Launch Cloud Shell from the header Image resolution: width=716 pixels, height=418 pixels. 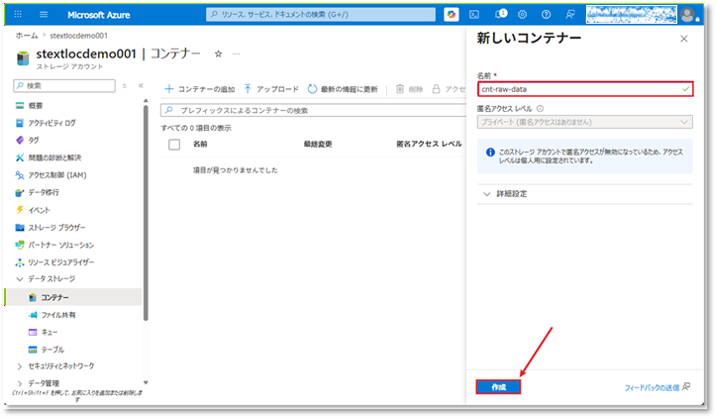coord(474,15)
